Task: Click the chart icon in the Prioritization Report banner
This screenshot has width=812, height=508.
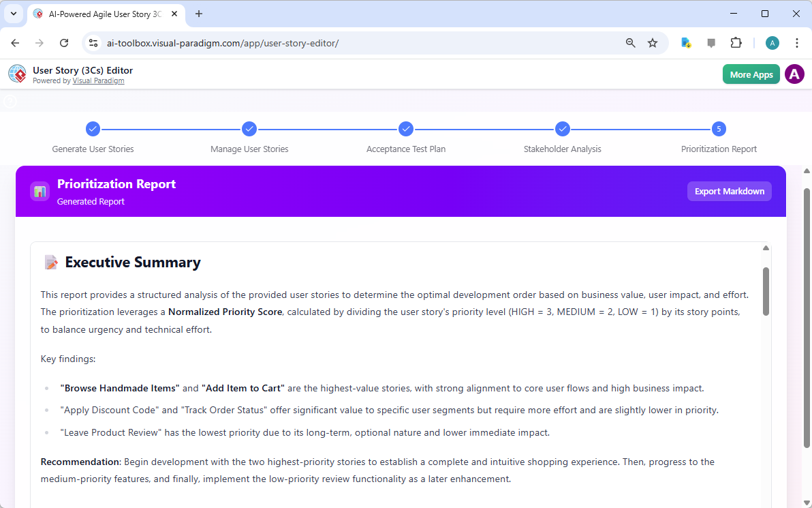Action: [x=40, y=191]
